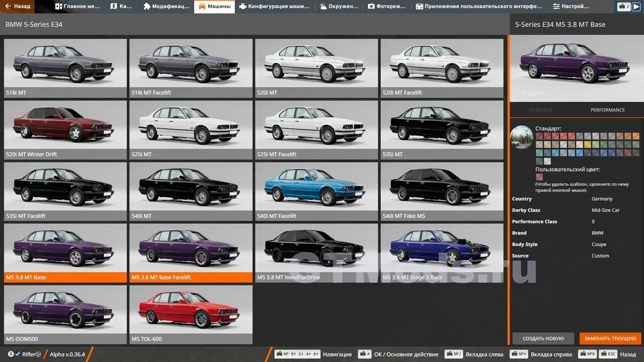644x362 pixels.
Task: Click the Steam icon beside Rifler
Action: click(17, 354)
